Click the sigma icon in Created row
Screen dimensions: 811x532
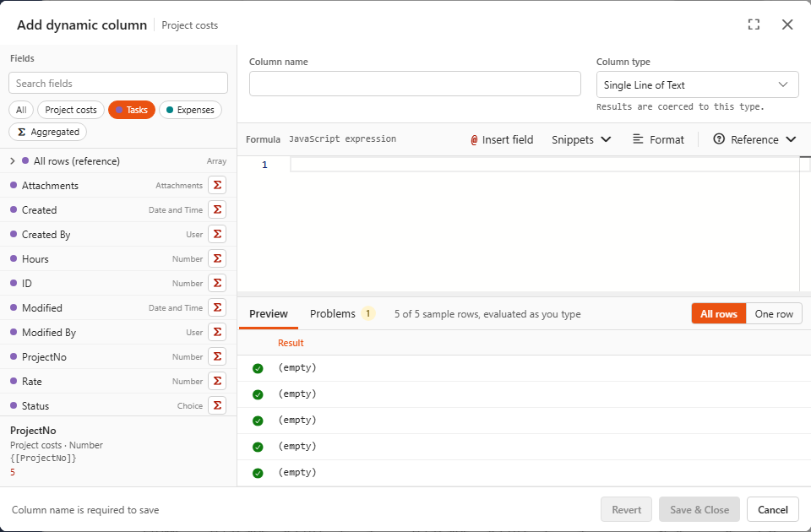[x=217, y=209]
